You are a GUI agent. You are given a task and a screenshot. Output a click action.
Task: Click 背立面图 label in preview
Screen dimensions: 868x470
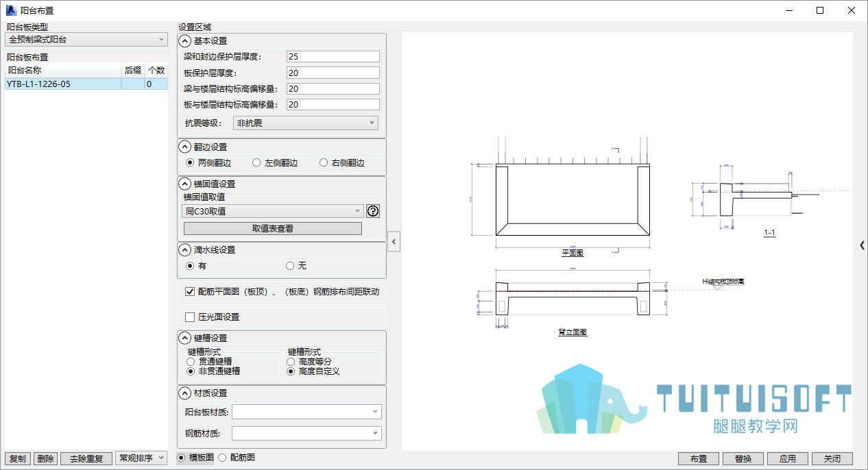point(572,332)
